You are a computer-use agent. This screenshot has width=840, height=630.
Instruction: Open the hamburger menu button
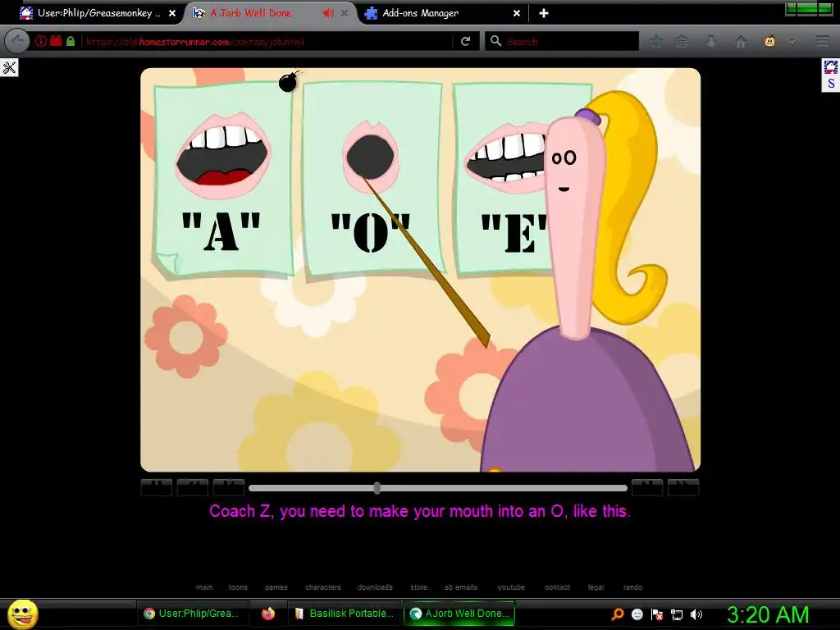point(822,41)
